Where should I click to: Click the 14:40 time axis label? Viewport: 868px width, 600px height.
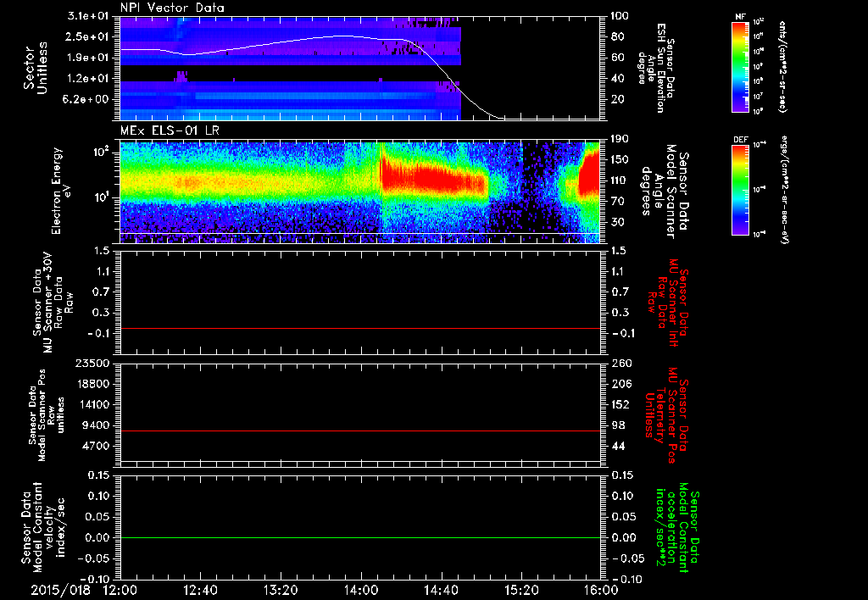441,590
